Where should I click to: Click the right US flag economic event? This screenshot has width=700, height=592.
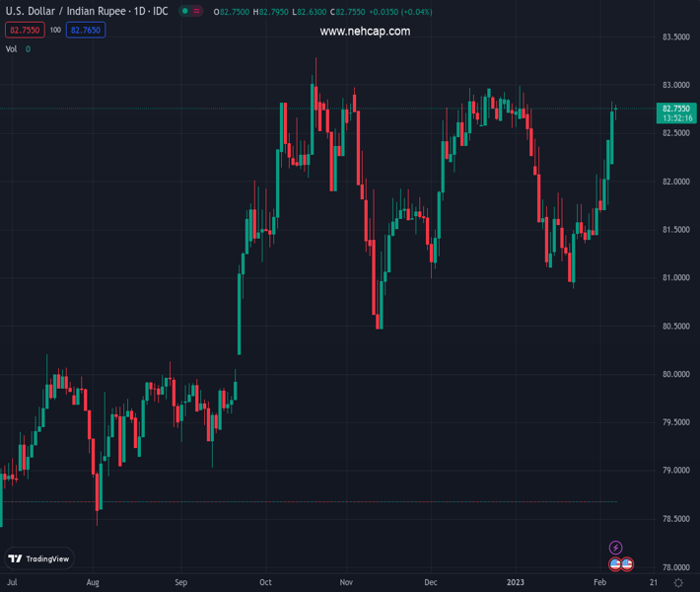[x=627, y=564]
